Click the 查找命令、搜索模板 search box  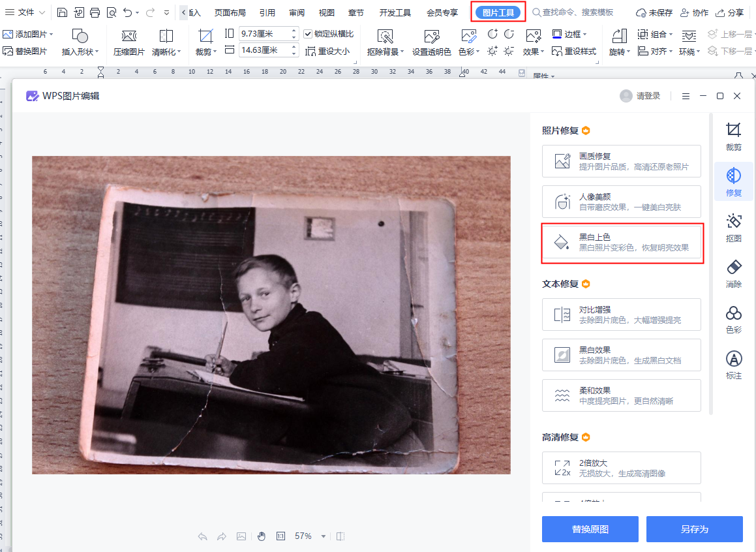[x=573, y=12]
